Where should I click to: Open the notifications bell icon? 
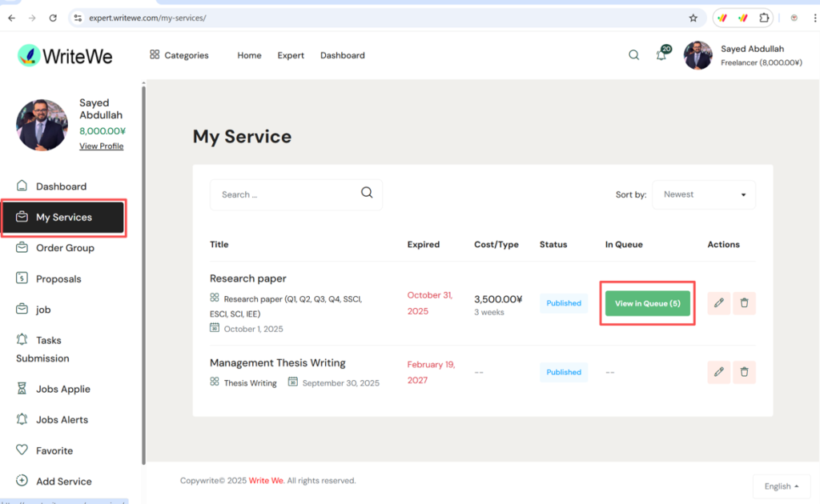click(661, 55)
